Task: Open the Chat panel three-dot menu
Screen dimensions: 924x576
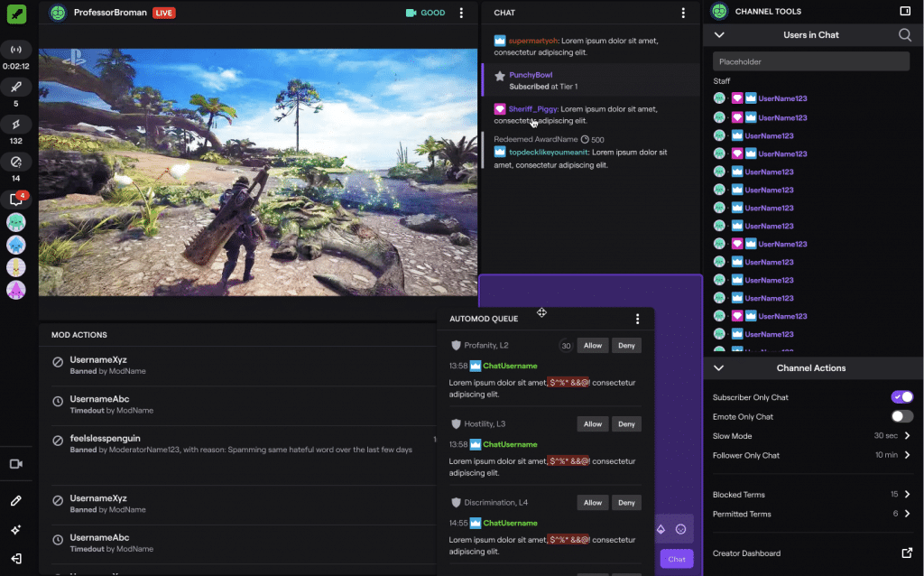Action: pyautogui.click(x=683, y=13)
